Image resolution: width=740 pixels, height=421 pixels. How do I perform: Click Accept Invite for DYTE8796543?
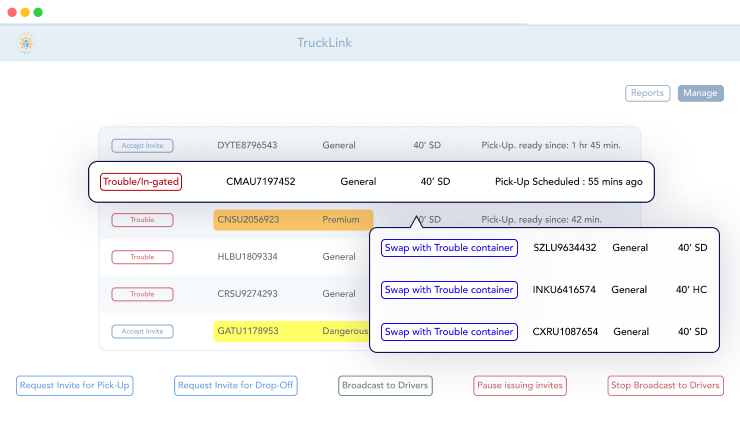click(x=142, y=145)
